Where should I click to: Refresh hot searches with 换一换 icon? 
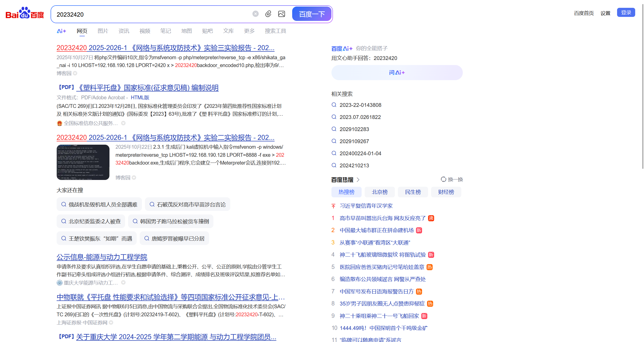(x=444, y=179)
